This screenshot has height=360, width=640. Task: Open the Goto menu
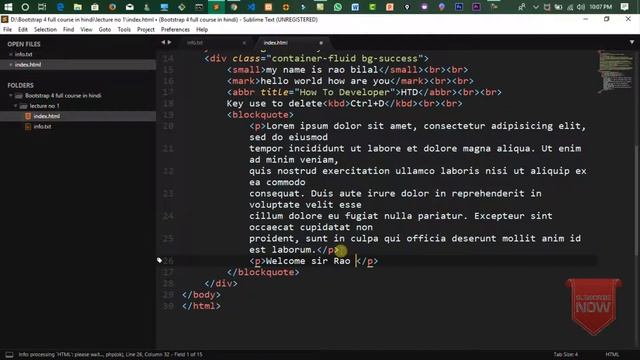pos(105,29)
